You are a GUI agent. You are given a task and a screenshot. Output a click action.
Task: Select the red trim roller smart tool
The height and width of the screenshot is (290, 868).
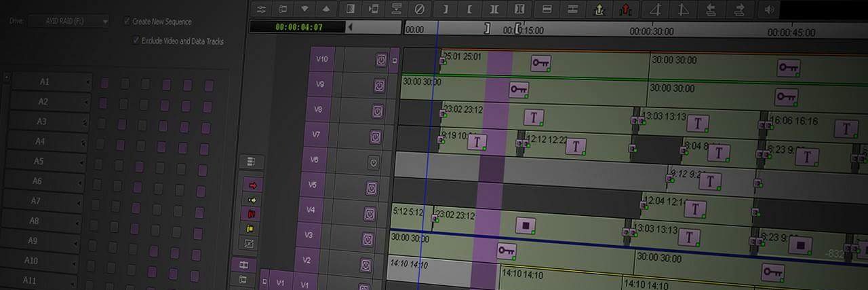(x=251, y=214)
